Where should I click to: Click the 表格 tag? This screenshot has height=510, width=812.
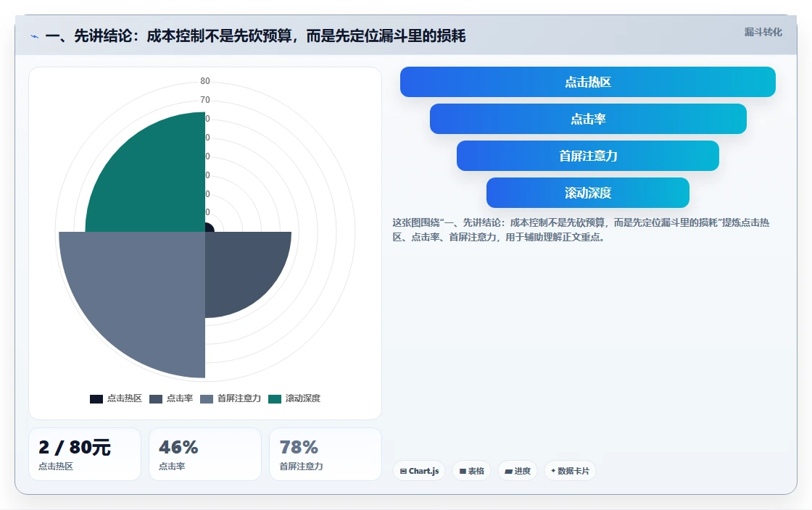pos(472,471)
